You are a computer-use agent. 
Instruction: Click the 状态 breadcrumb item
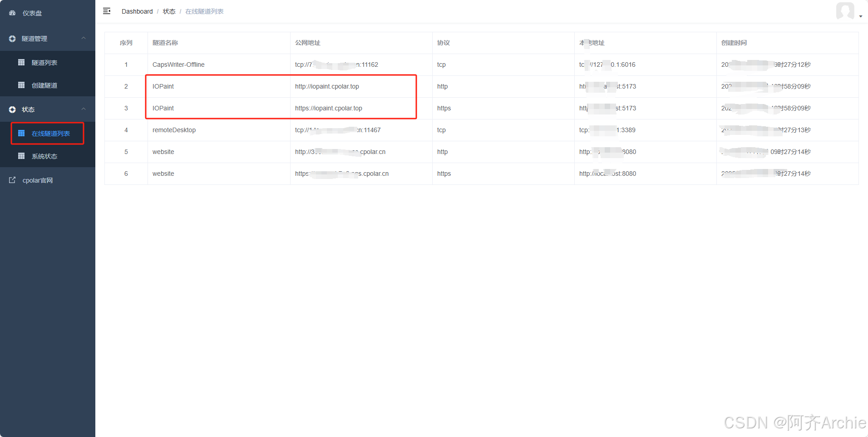tap(169, 11)
